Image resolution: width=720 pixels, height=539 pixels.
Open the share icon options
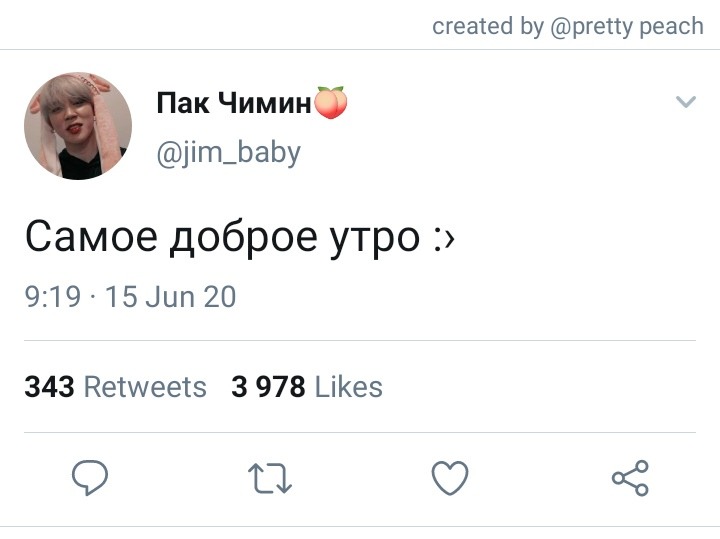(x=630, y=478)
